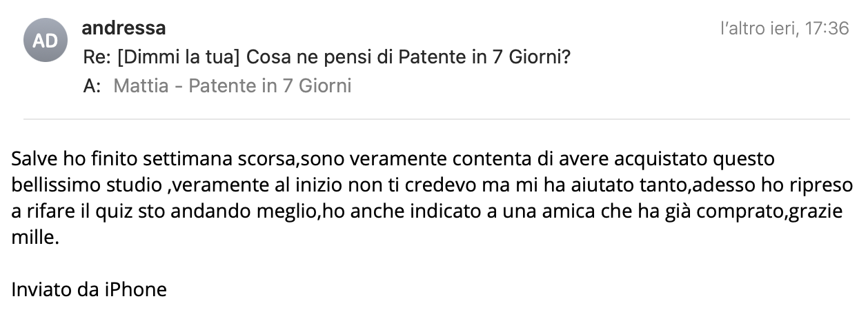
Task: Select the email subject line
Action: coord(326,56)
